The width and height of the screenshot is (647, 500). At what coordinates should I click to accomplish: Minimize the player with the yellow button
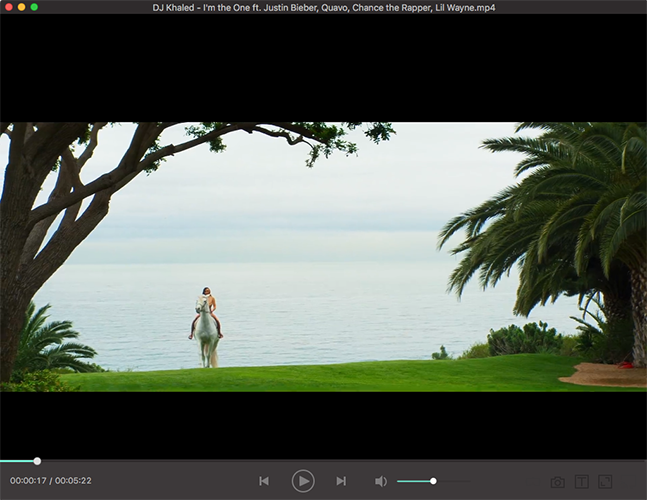(x=21, y=7)
